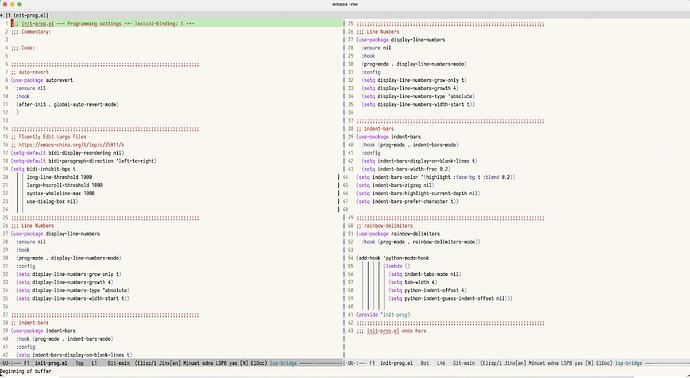Click yas minor mode in left mode line
Image resolution: width=690 pixels, height=378 pixels.
click(x=233, y=363)
